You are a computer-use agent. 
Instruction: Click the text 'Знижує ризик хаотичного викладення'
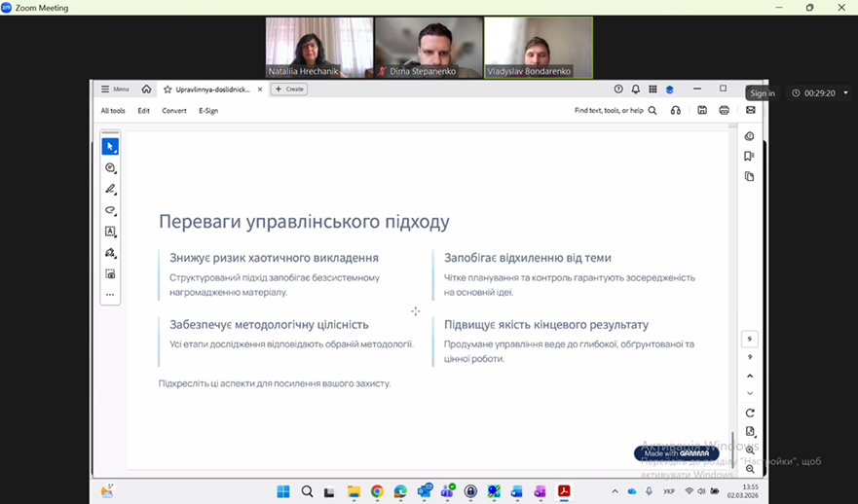pyautogui.click(x=274, y=258)
